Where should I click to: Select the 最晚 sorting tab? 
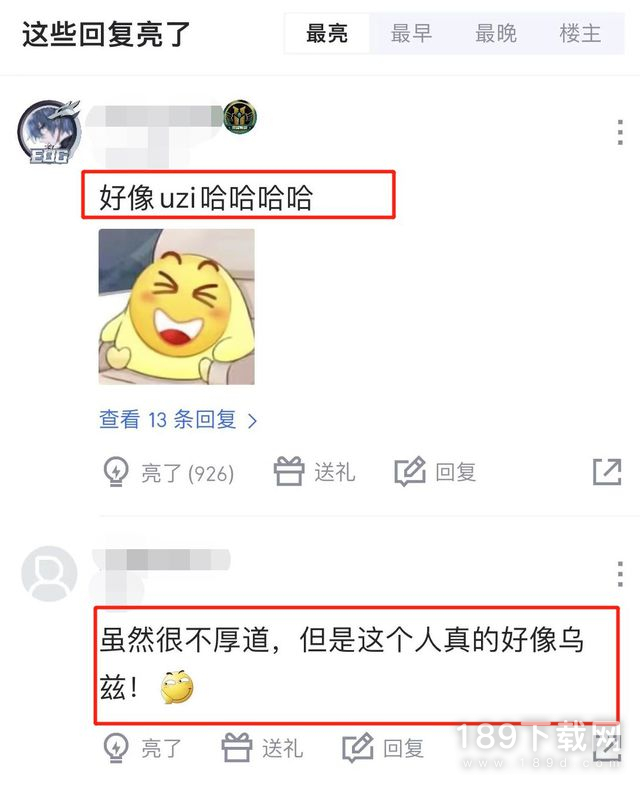click(x=496, y=34)
